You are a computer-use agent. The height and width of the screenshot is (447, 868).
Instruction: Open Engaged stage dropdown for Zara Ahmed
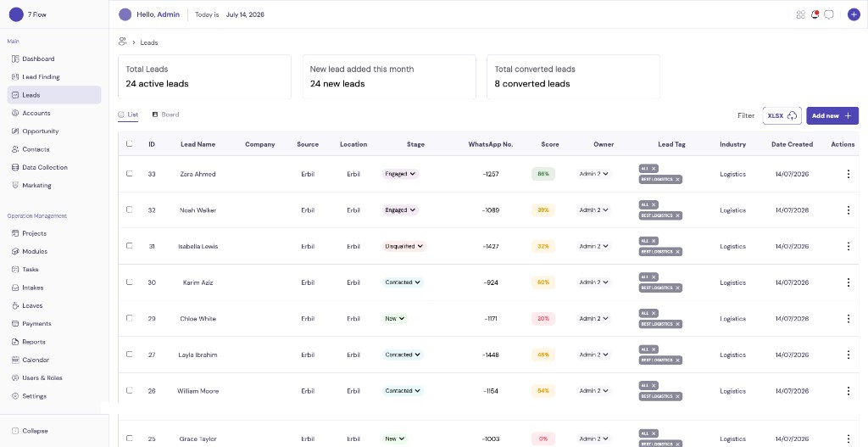pyautogui.click(x=400, y=174)
